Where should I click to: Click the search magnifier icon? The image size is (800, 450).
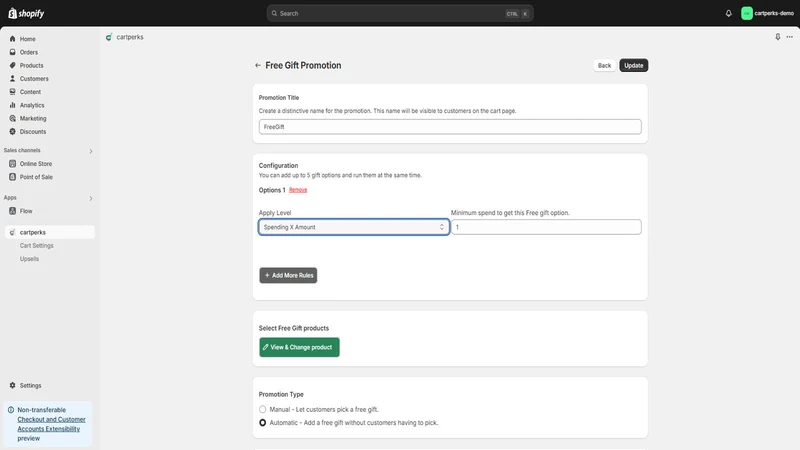274,13
